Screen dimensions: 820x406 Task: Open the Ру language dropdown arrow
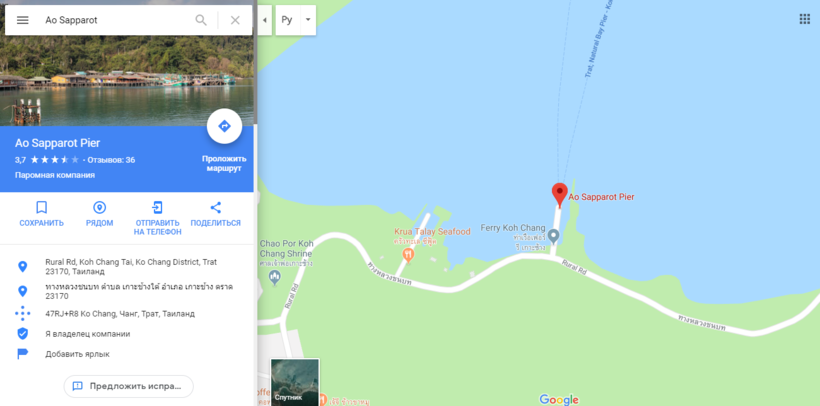click(308, 20)
